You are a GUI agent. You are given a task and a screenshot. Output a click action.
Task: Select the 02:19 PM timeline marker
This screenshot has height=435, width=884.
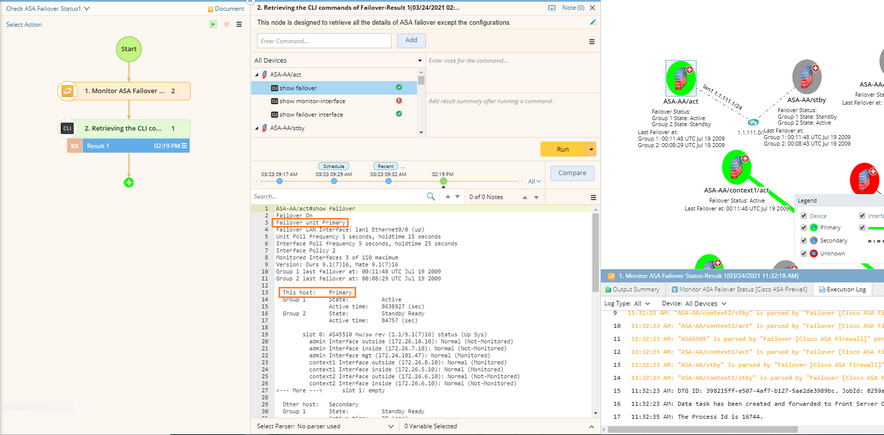pos(443,181)
